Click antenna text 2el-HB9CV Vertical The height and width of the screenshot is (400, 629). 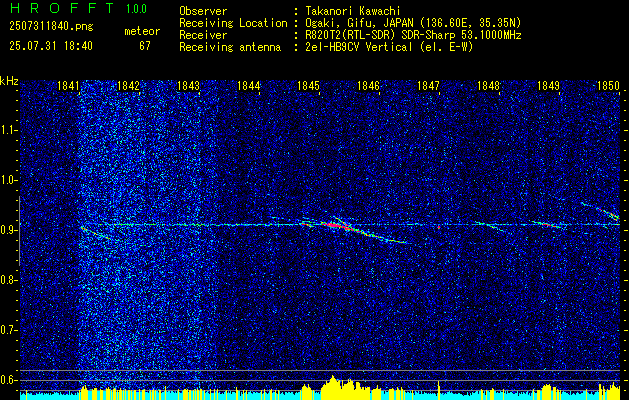pos(358,47)
